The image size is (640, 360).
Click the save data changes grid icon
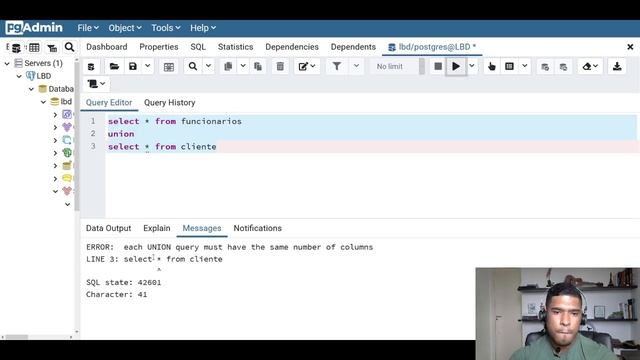pyautogui.click(x=169, y=67)
